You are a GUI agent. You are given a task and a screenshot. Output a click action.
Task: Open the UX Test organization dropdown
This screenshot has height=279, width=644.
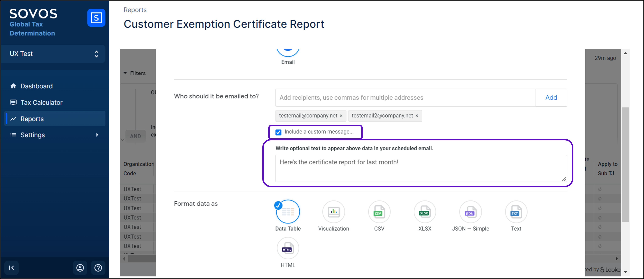click(x=53, y=54)
